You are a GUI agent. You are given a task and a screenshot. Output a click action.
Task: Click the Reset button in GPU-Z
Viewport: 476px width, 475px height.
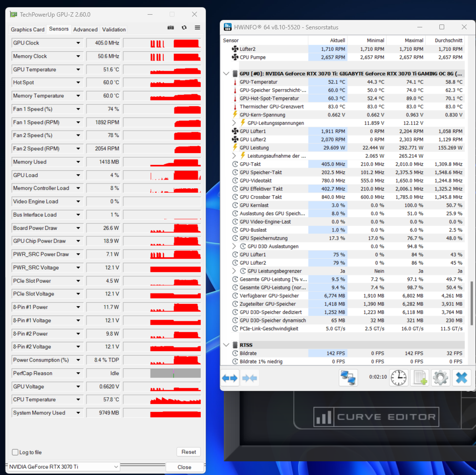[189, 452]
